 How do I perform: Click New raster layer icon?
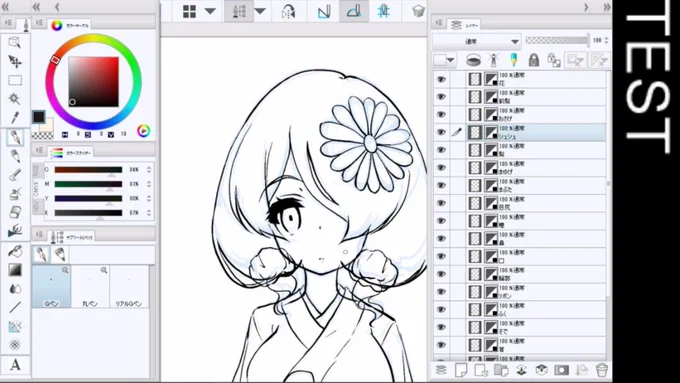(x=461, y=370)
